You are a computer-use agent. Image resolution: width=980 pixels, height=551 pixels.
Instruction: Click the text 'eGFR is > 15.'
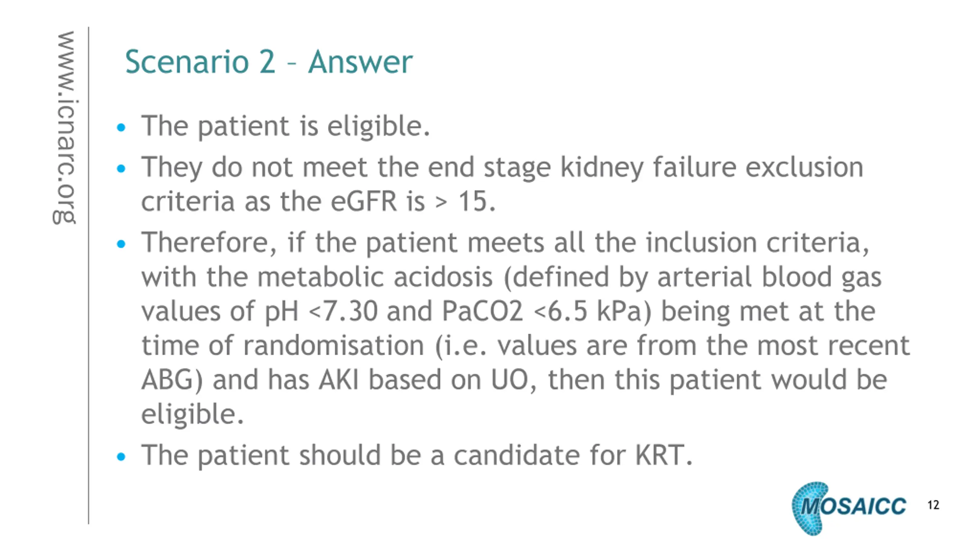point(413,201)
